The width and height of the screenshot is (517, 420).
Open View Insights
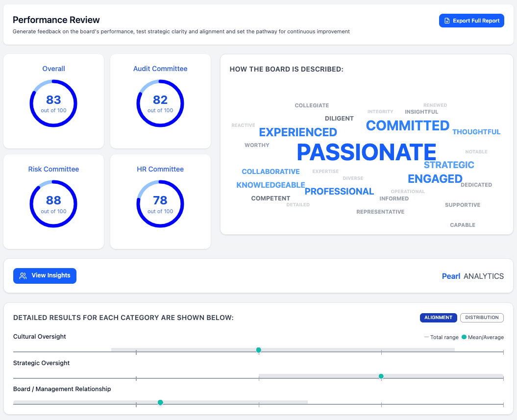[45, 275]
